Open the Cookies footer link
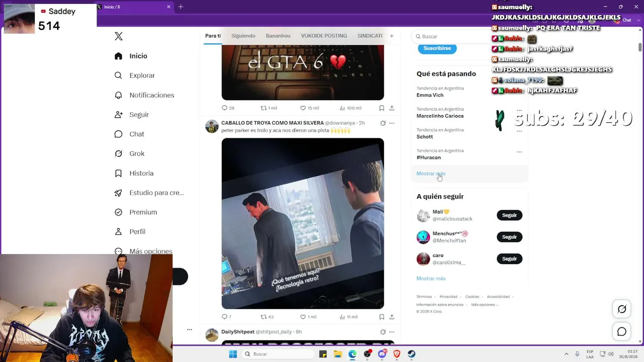 click(x=472, y=297)
